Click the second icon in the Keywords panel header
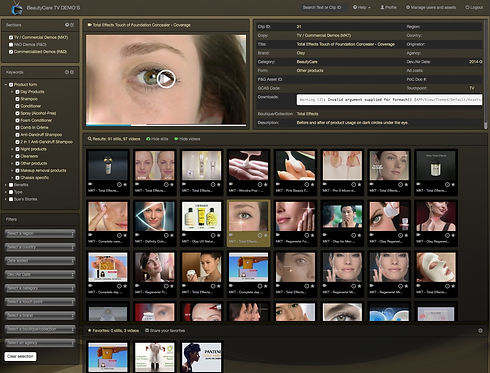Viewport: 490px width, 373px height. pos(72,72)
